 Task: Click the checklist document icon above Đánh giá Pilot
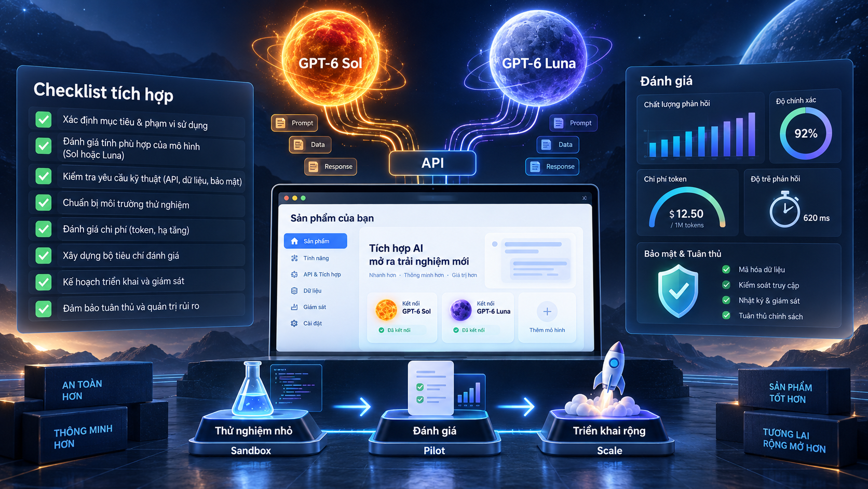coord(431,388)
